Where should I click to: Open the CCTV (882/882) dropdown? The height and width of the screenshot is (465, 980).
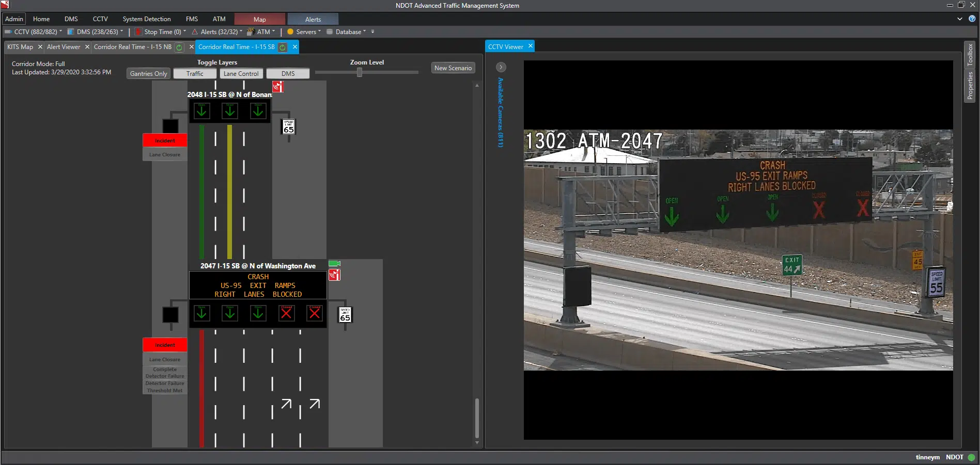[x=35, y=32]
